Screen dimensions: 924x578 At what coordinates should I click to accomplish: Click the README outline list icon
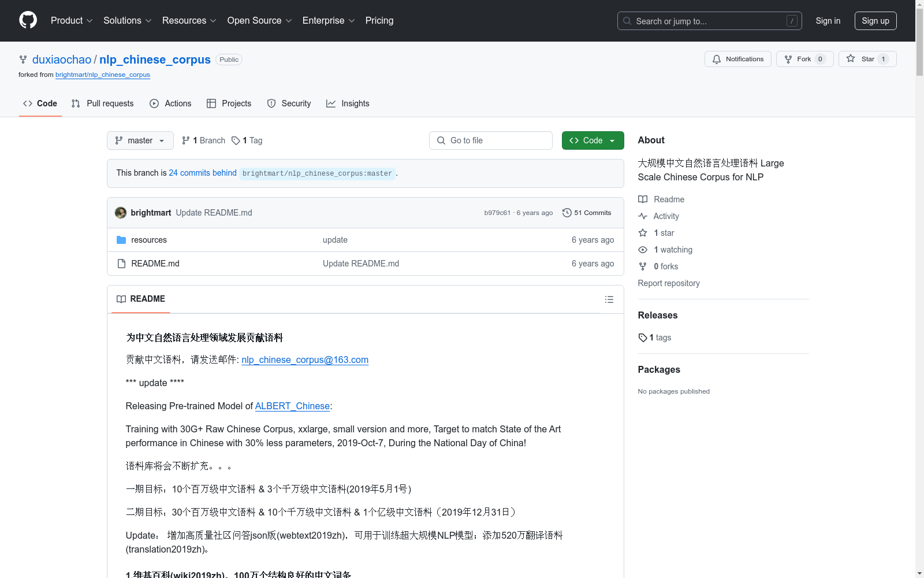(609, 299)
